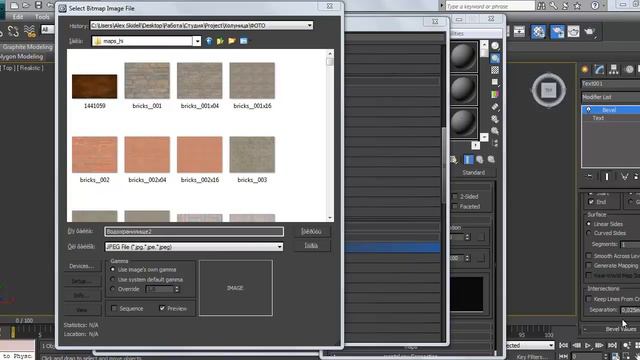
Task: Click blue highlighted icon above Standard button
Action: pyautogui.click(x=469, y=159)
